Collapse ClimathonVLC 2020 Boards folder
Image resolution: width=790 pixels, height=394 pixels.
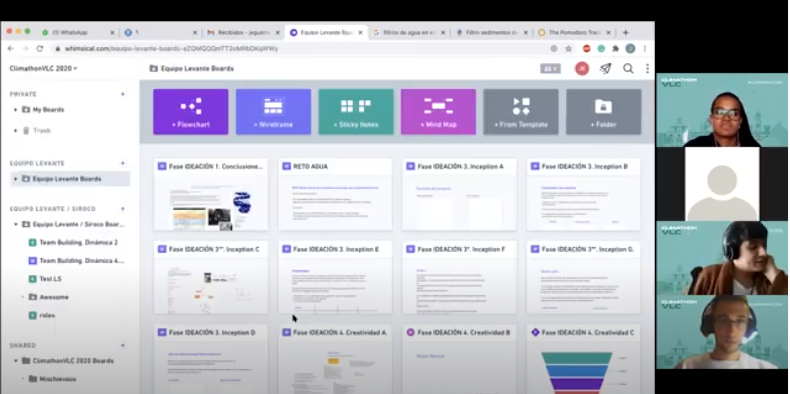tap(16, 361)
